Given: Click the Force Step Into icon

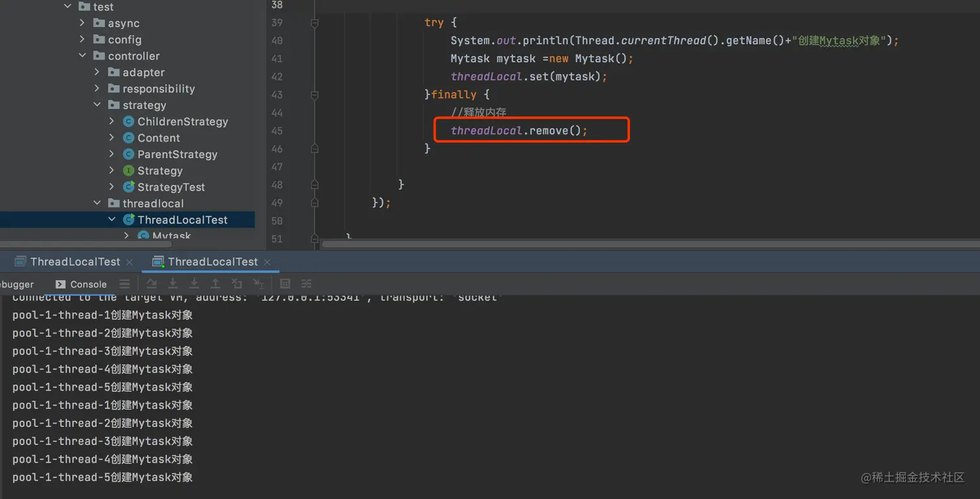Looking at the screenshot, I should click(x=194, y=284).
